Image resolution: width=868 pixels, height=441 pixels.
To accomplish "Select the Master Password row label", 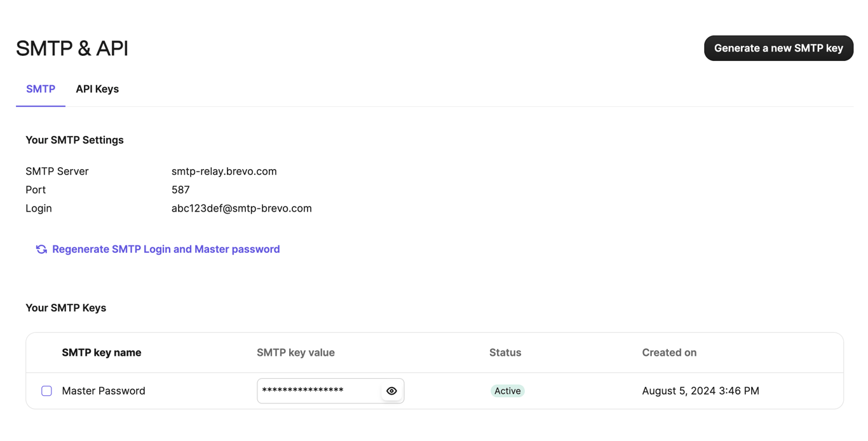I will coord(104,391).
